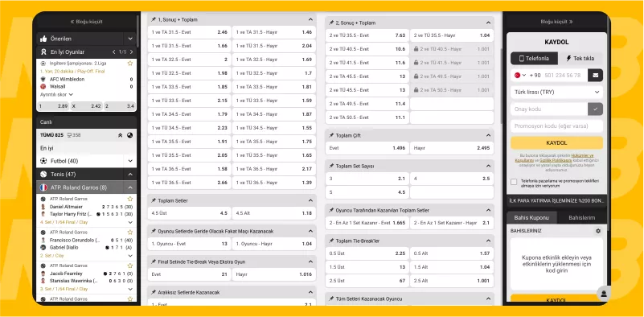Open the Bahislerim tab
644x317 pixels.
(581, 217)
